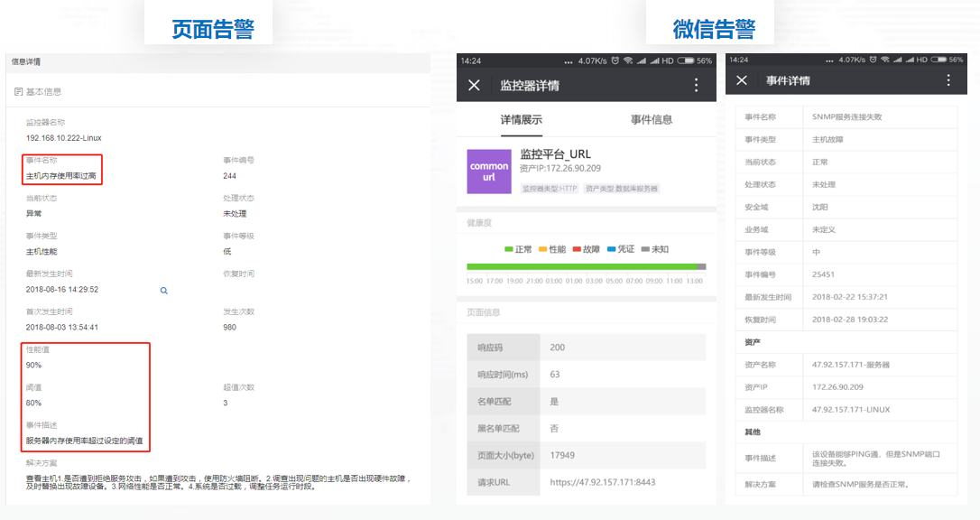Viewport: 980px width, 520px height.
Task: Click the event name SNMP服务连接失败
Action: click(x=846, y=116)
